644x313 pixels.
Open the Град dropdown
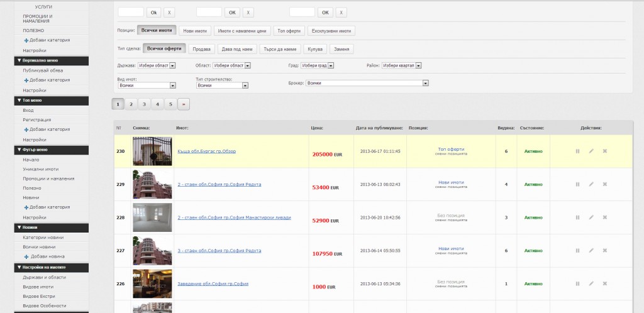click(x=317, y=65)
